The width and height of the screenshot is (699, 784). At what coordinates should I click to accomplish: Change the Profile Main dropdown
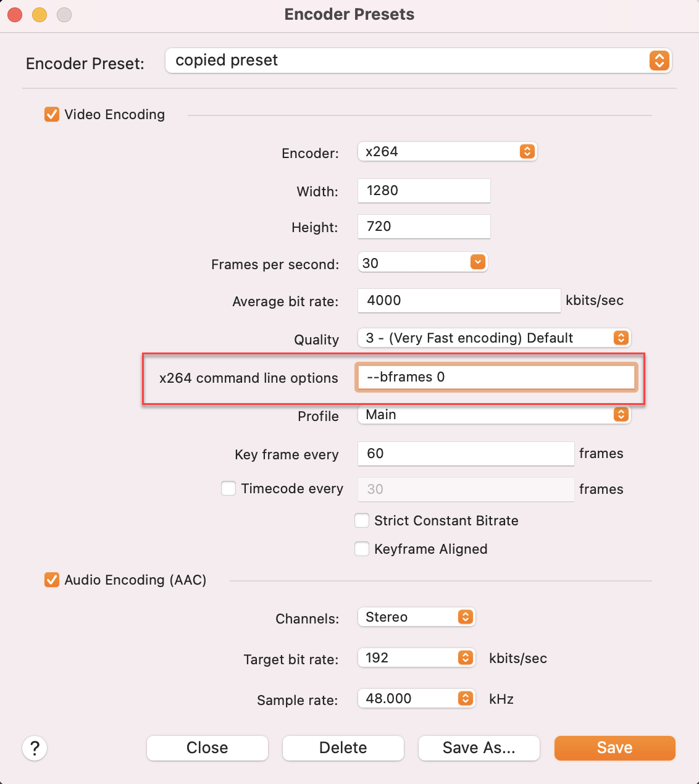[x=495, y=415]
